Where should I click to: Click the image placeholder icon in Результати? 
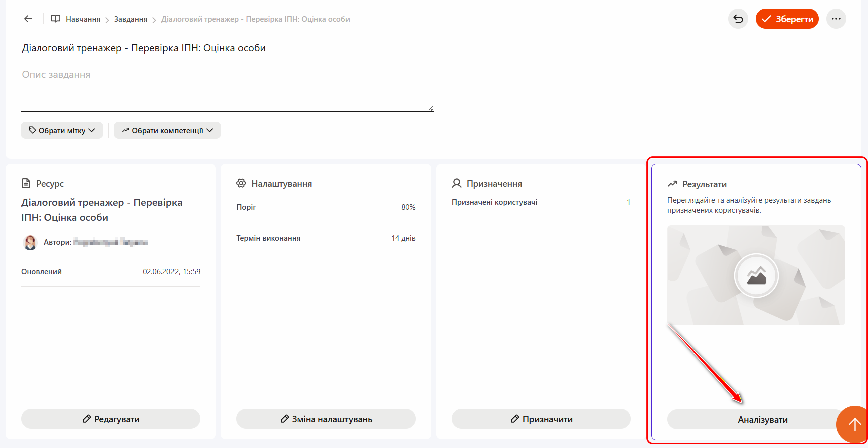[x=756, y=276]
